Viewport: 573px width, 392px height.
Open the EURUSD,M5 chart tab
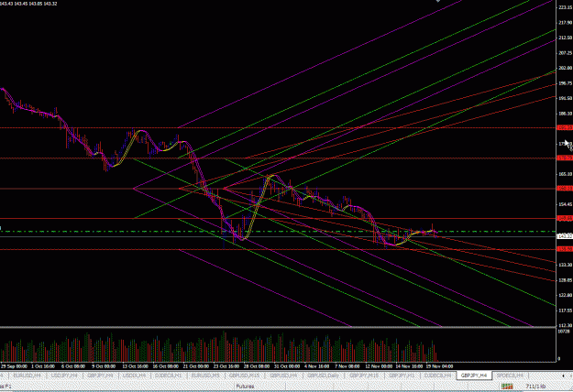click(x=205, y=376)
